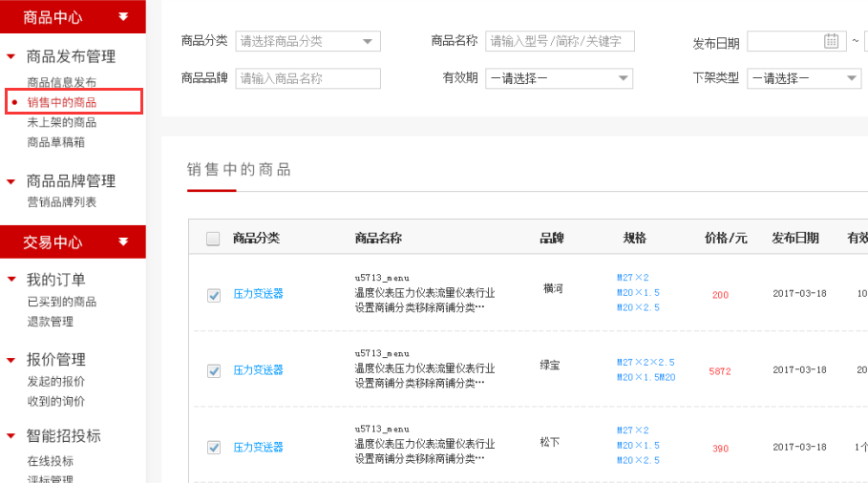
Task: Click the 规格 column header
Action: 634,238
